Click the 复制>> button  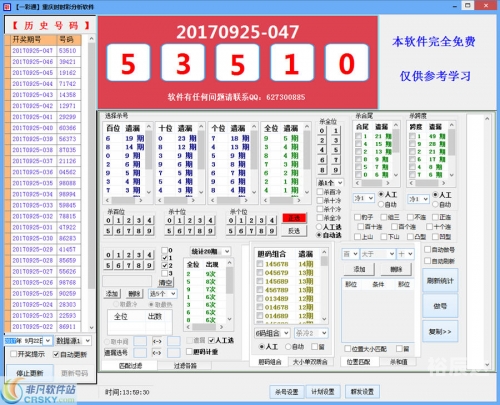pos(440,331)
